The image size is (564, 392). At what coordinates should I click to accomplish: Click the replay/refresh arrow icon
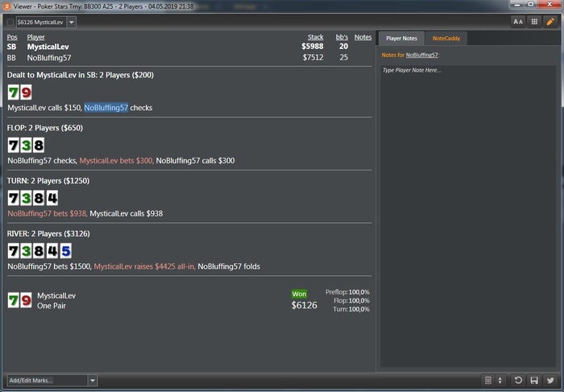(518, 380)
